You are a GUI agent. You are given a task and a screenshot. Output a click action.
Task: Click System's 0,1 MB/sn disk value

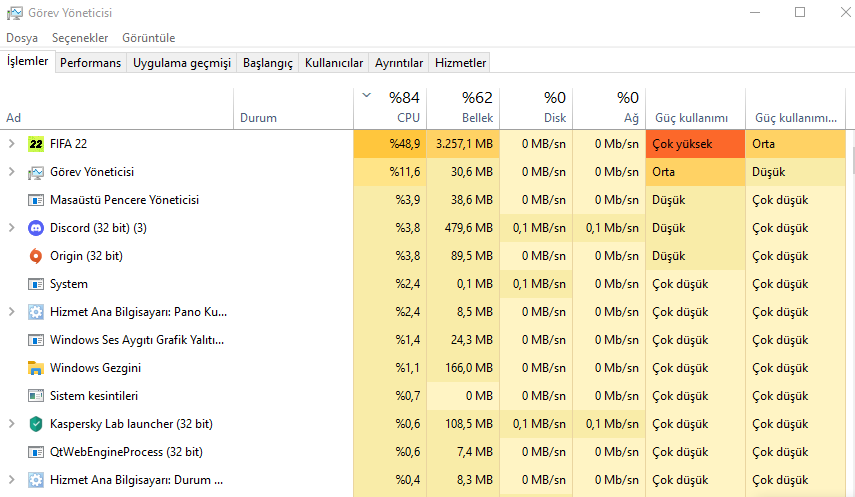[539, 284]
